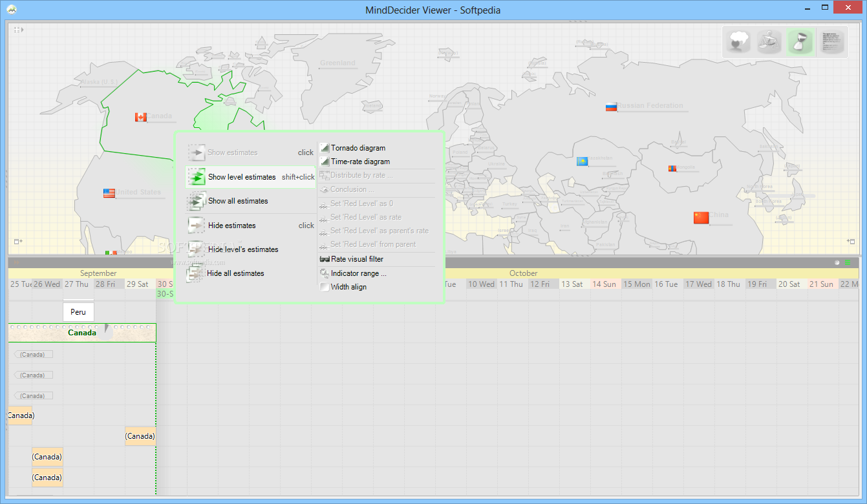
Task: Click Set 'Red Level' as 0
Action: pos(376,204)
